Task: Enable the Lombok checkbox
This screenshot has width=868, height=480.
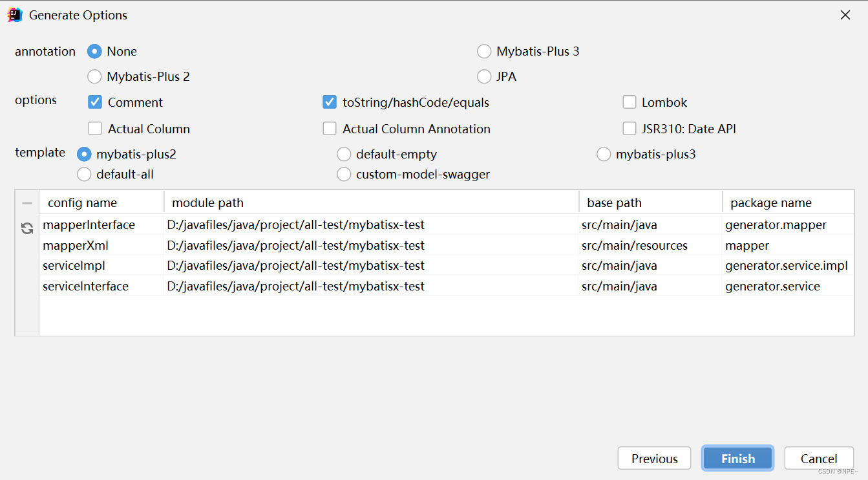Action: 630,102
